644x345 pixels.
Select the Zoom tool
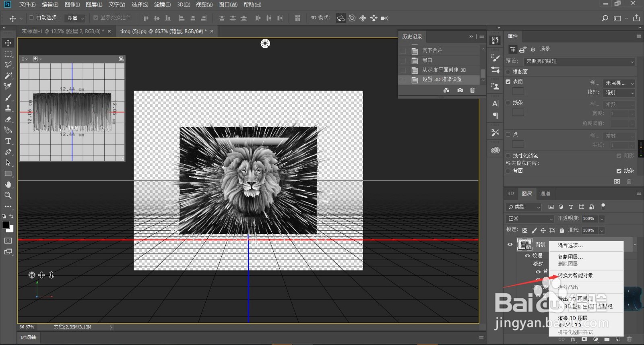coord(8,196)
